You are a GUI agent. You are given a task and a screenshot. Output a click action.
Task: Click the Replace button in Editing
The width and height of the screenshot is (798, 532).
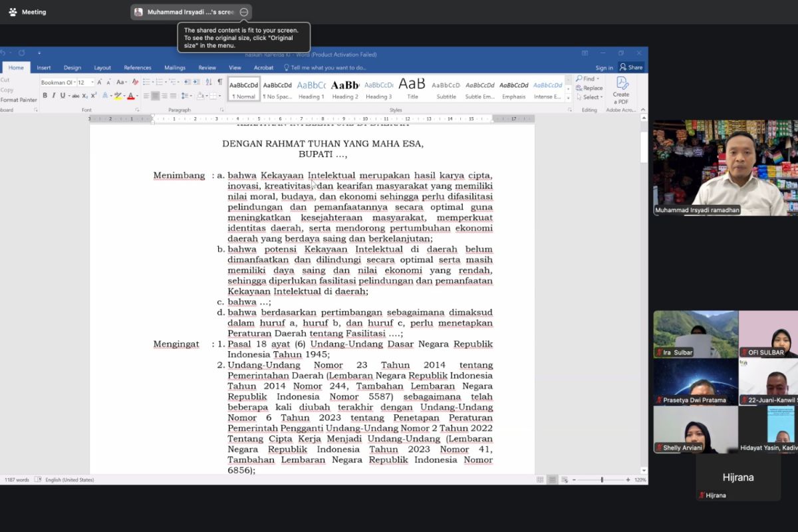(589, 88)
